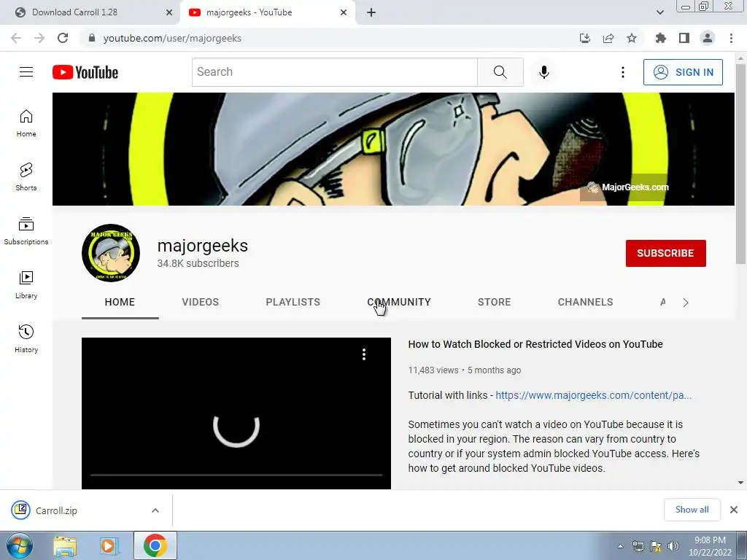The image size is (747, 560).
Task: Click down arrow of page scrollbar
Action: tap(741, 483)
